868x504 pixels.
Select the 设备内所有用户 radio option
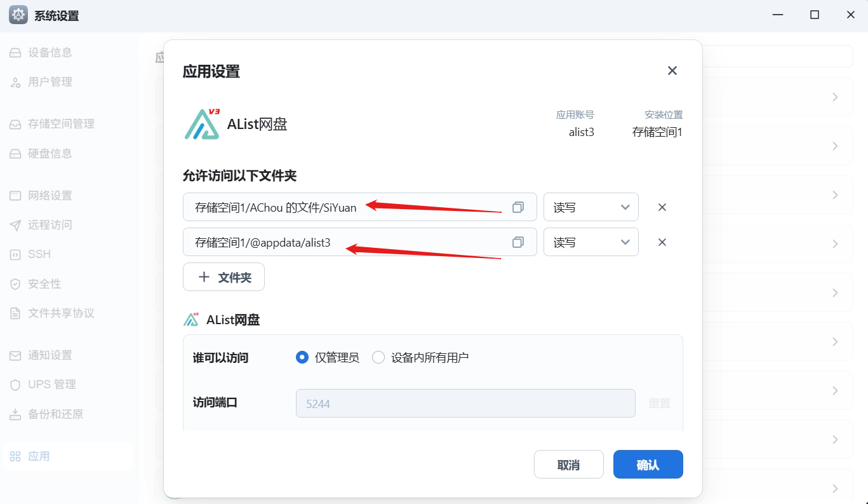(378, 357)
